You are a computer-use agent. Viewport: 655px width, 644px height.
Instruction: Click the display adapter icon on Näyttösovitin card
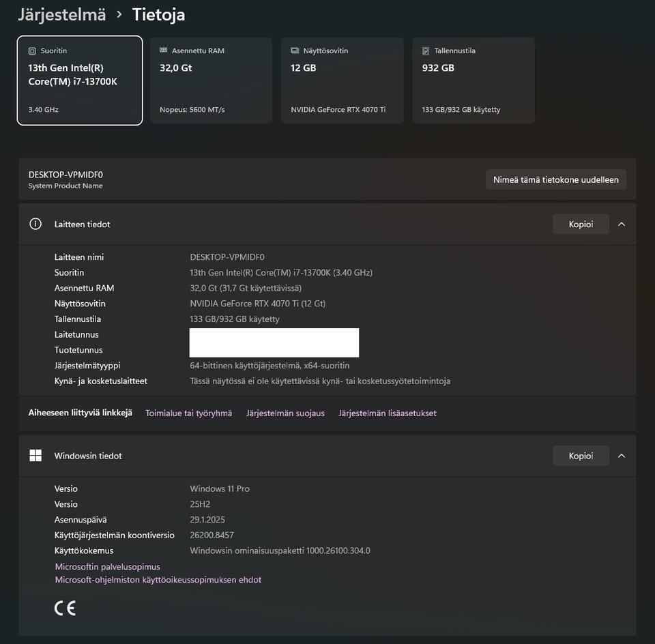(x=295, y=50)
